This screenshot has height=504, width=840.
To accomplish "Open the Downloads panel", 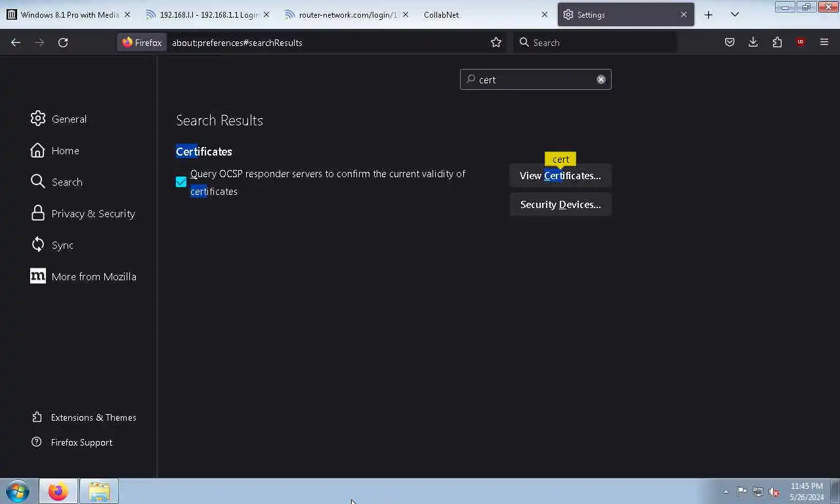I will [753, 43].
